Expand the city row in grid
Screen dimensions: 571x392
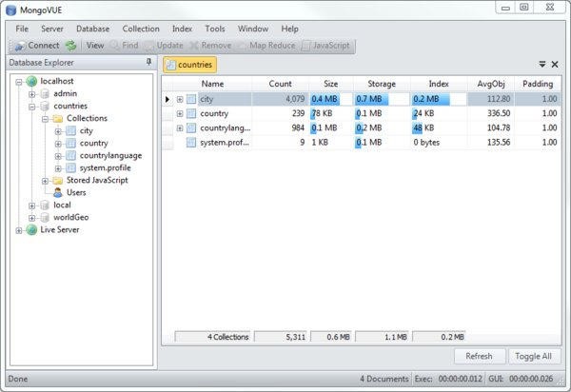point(180,99)
